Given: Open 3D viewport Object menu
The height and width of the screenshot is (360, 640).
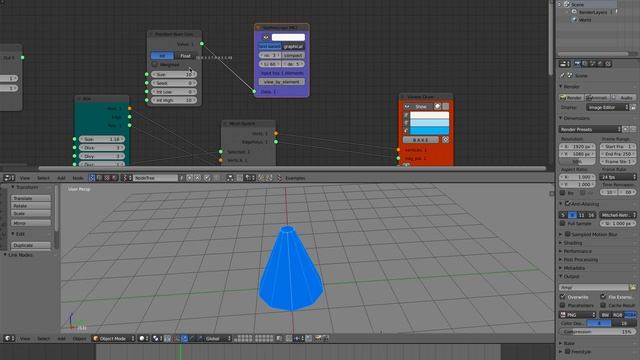Looking at the screenshot, I should (x=79, y=338).
